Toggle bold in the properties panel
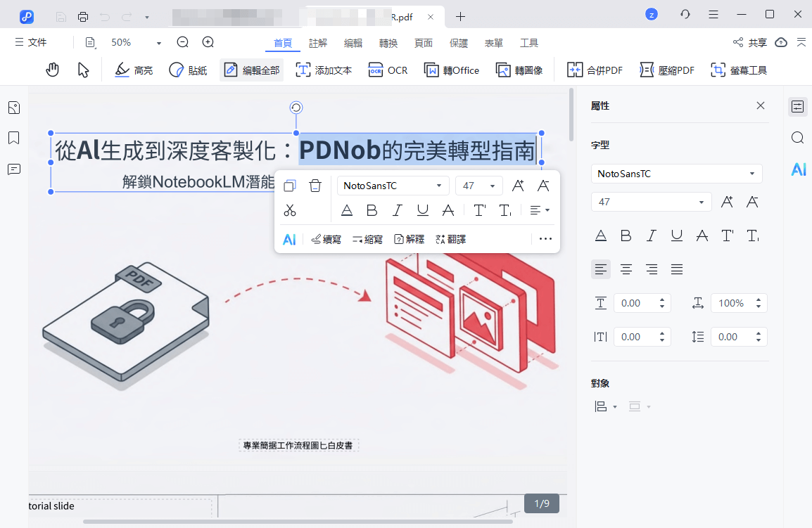 tap(626, 236)
